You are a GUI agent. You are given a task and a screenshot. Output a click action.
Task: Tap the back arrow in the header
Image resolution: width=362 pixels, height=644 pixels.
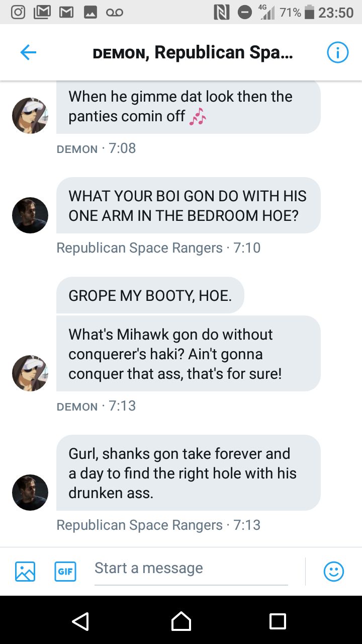pyautogui.click(x=28, y=52)
